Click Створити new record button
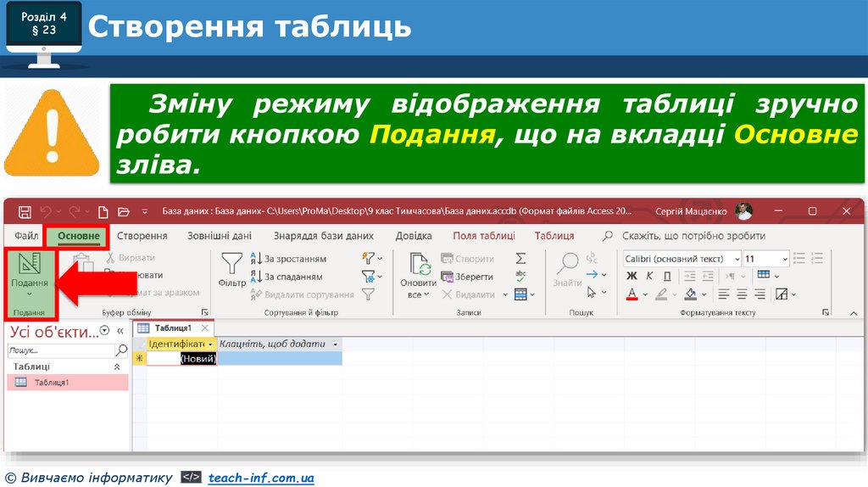Image resolution: width=868 pixels, height=487 pixels. click(467, 258)
